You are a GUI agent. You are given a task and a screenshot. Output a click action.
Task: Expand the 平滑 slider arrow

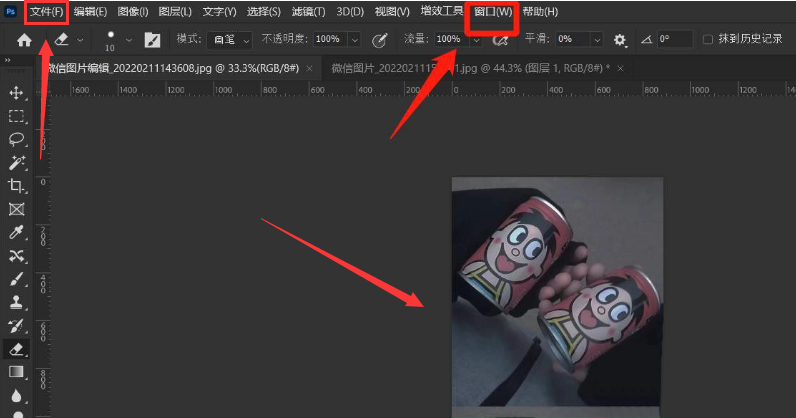point(597,40)
